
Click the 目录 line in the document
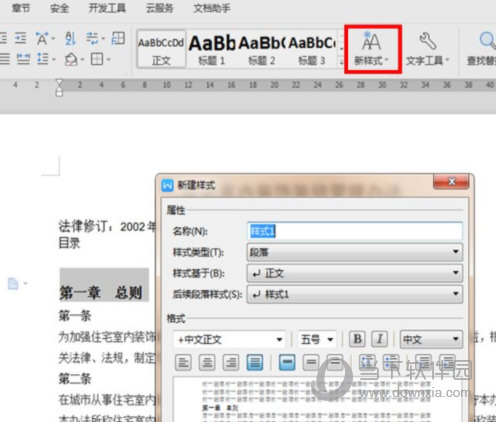pos(69,243)
